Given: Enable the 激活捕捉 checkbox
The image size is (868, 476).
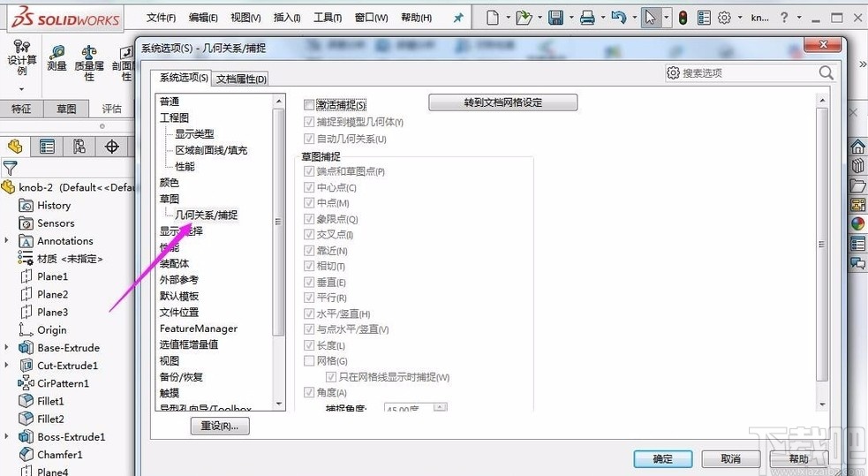Looking at the screenshot, I should [309, 104].
